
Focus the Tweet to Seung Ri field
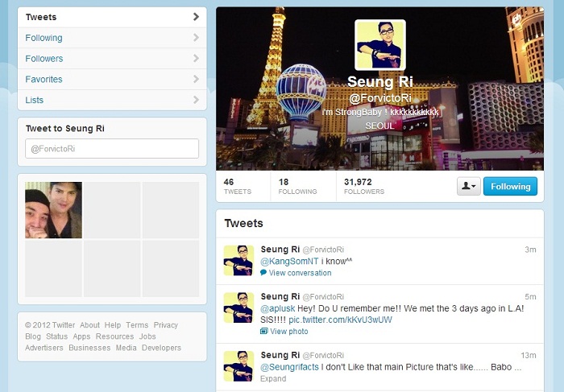point(112,148)
